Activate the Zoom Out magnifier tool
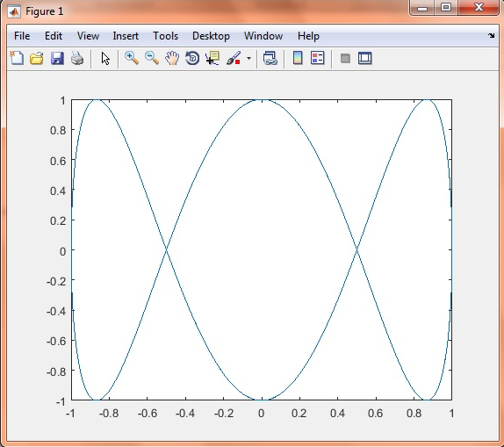Viewport: 504px width, 447px height. 152,58
